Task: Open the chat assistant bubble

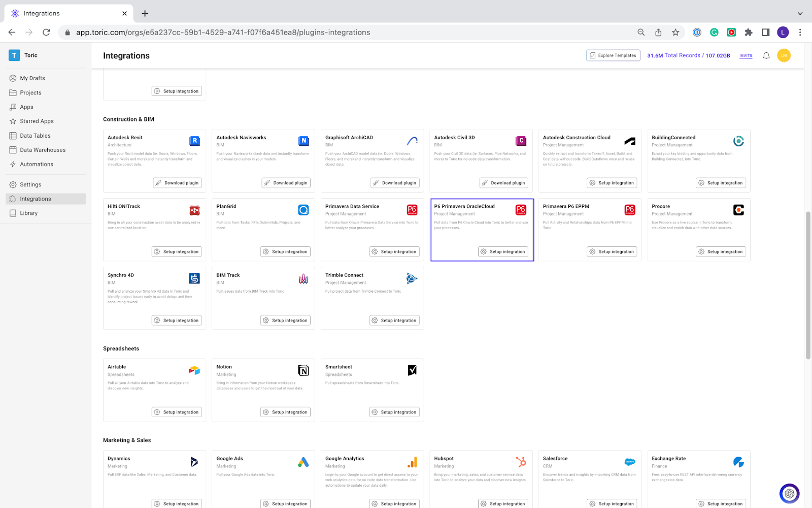Action: [x=789, y=493]
